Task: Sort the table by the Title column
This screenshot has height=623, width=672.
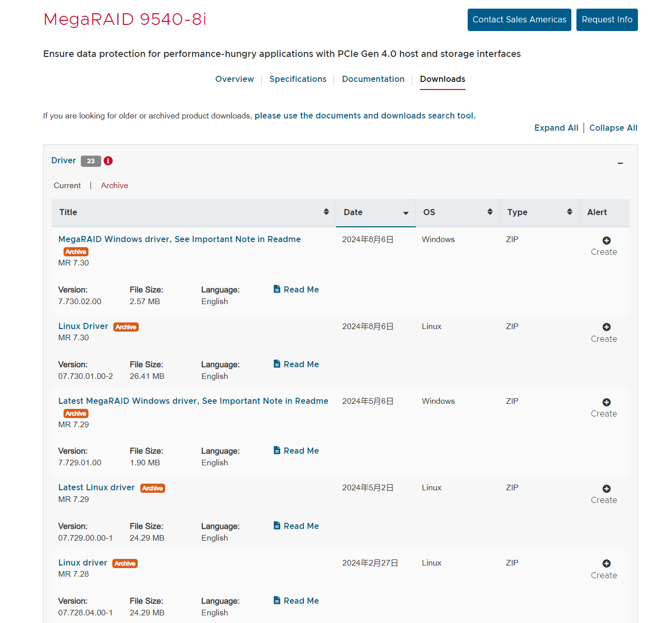Action: 326,212
